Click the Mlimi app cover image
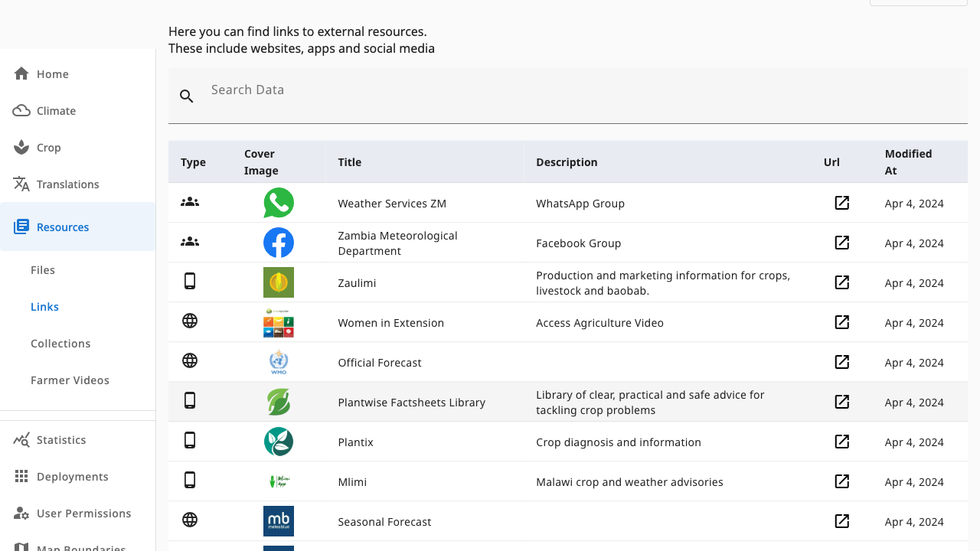Screen dimensions: 980x551 279,481
